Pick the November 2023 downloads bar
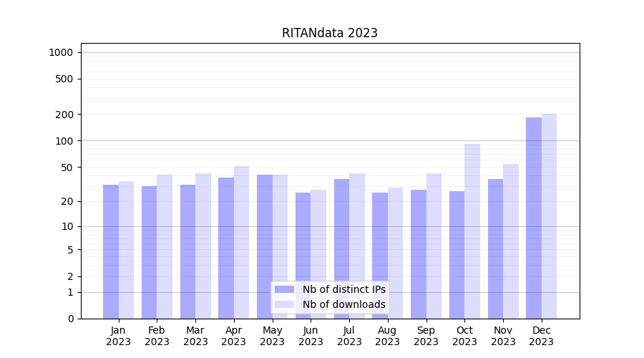Viewport: 644px width, 358px height. point(511,241)
